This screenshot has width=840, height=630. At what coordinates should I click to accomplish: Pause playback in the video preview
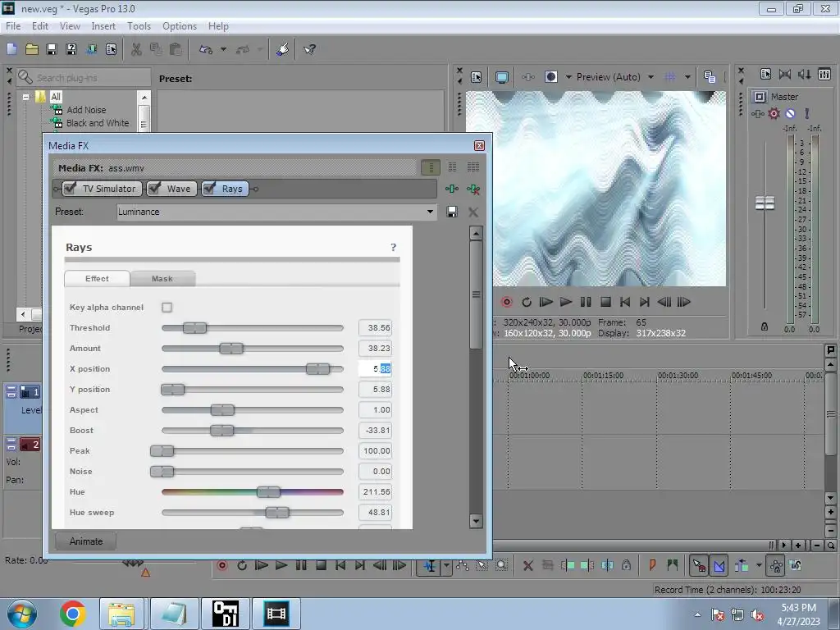(x=586, y=302)
